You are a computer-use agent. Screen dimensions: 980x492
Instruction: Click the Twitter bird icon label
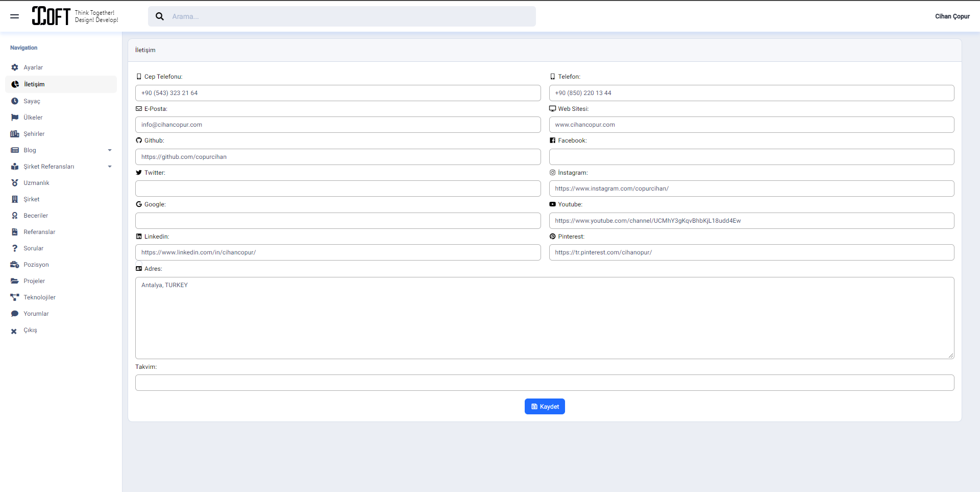(x=138, y=172)
